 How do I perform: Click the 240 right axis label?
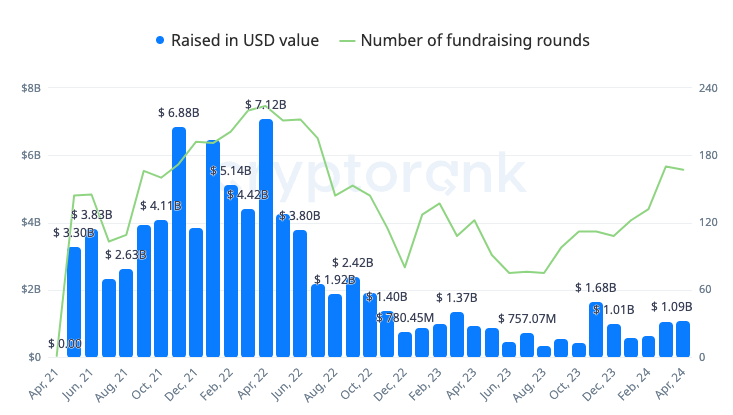click(706, 88)
